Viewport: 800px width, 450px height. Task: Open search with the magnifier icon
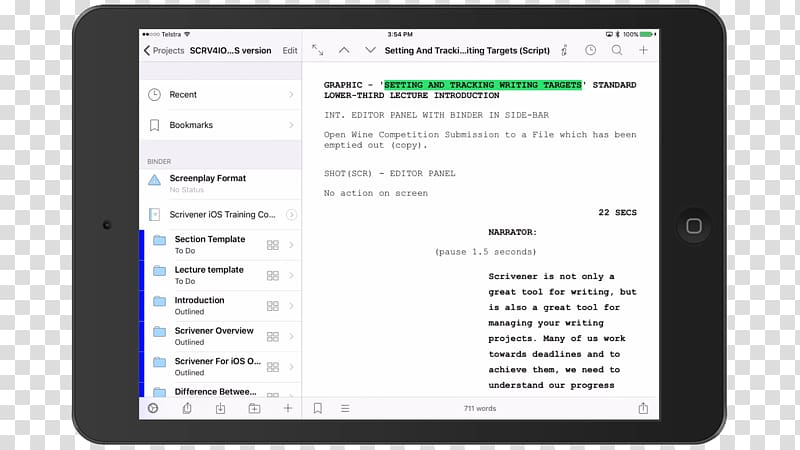pyautogui.click(x=617, y=50)
